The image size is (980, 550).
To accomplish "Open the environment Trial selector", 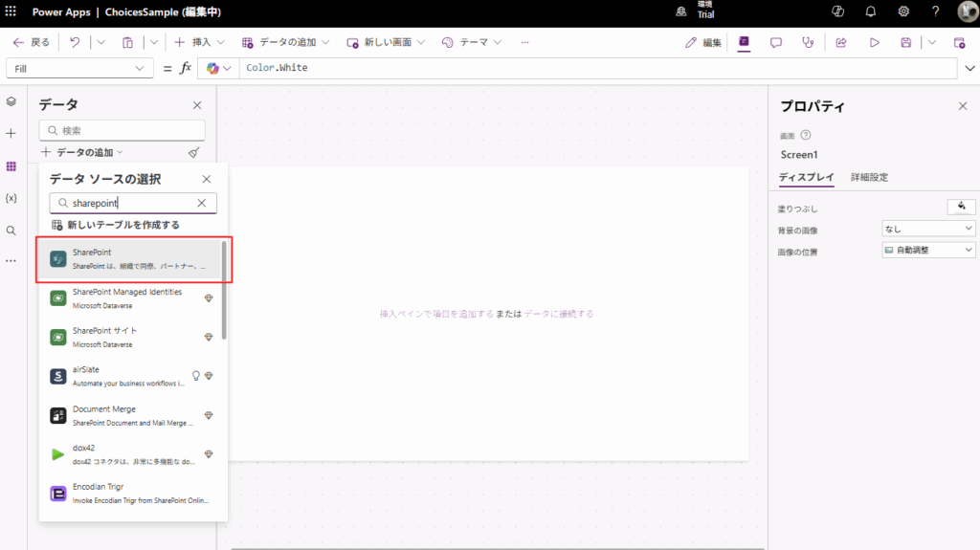I will click(696, 11).
